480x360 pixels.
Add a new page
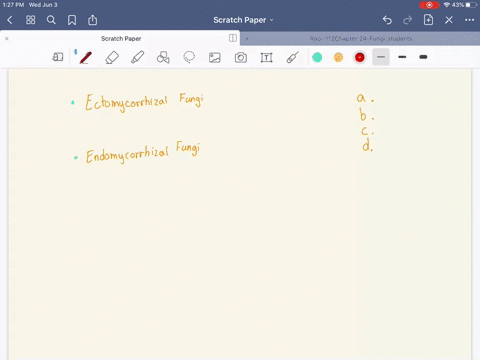click(428, 20)
